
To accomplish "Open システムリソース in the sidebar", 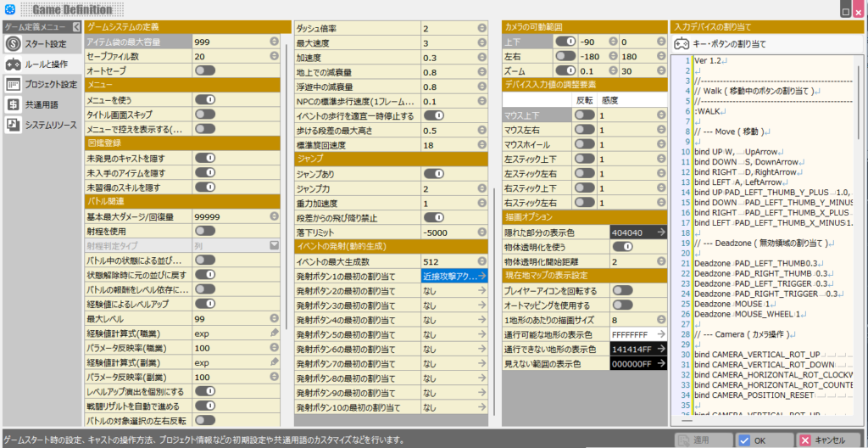I will point(13,125).
